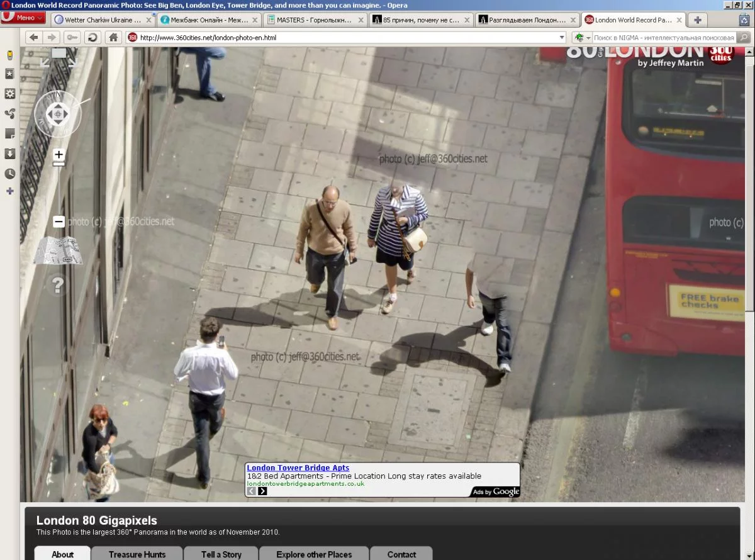
Task: Open the Bookmarks star panel icon
Action: 9,74
